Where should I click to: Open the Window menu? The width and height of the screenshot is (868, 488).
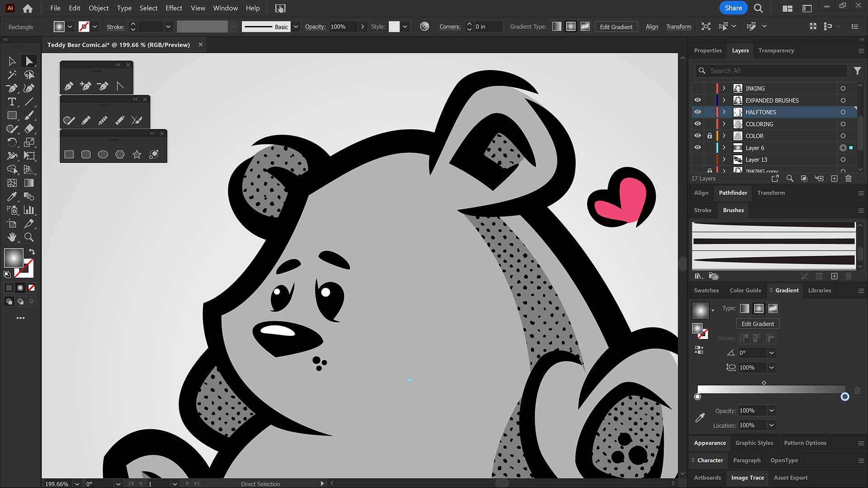pyautogui.click(x=225, y=8)
